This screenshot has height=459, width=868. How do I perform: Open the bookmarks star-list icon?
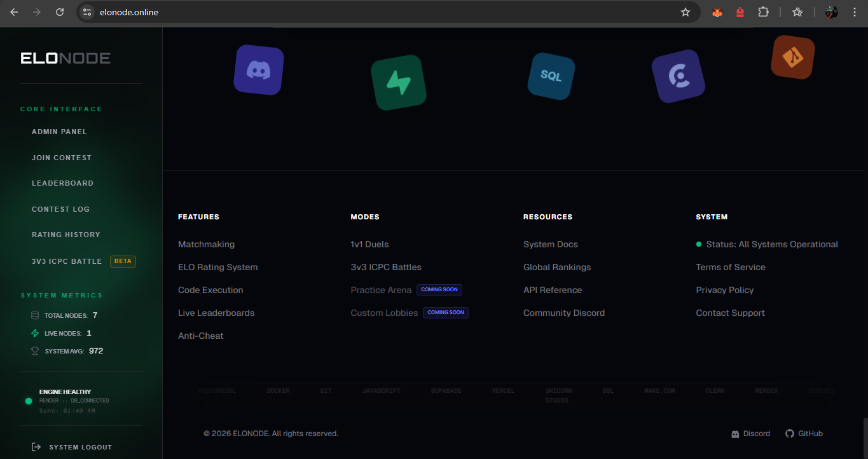797,12
